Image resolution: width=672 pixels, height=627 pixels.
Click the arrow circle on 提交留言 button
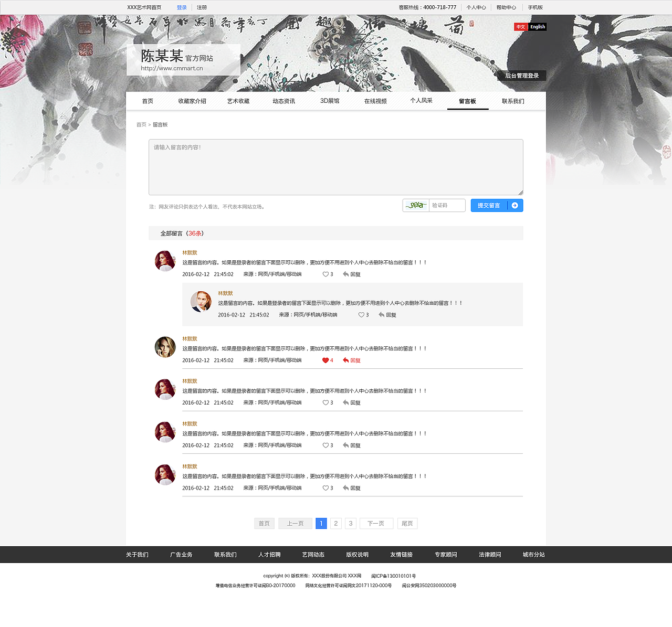pyautogui.click(x=515, y=206)
